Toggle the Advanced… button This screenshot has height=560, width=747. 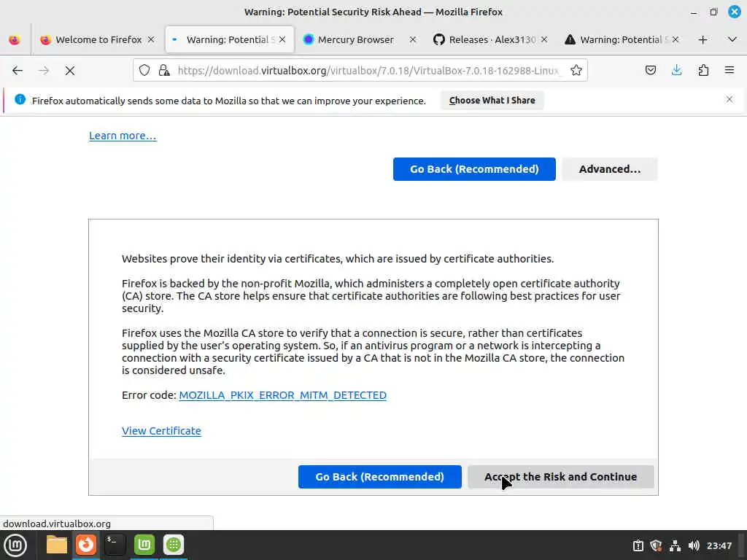(x=610, y=169)
